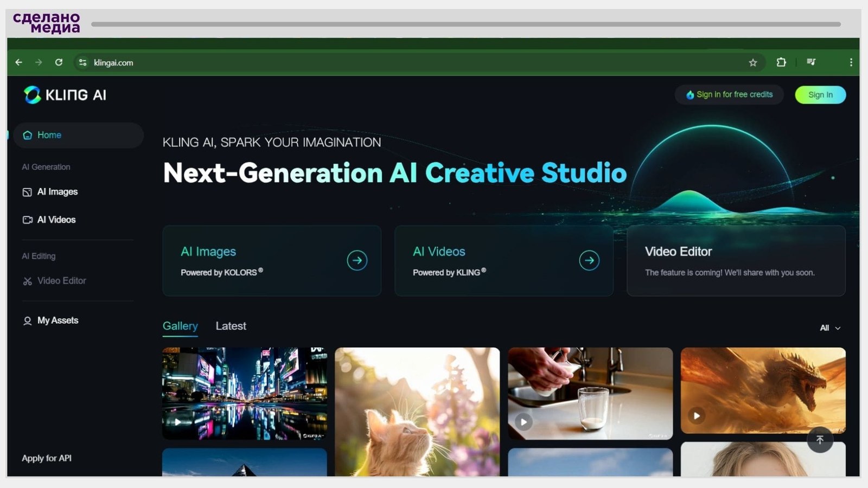
Task: Play the dragon video
Action: pyautogui.click(x=697, y=416)
